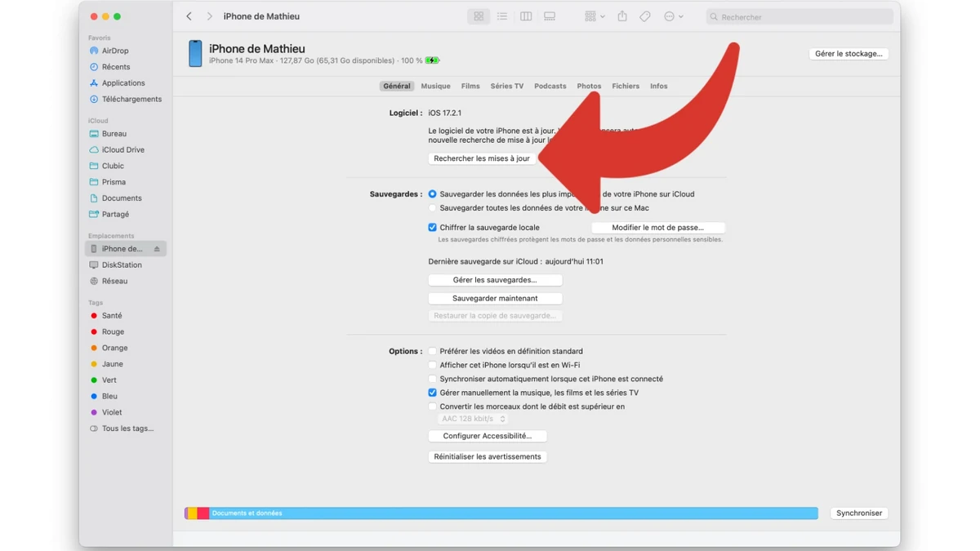This screenshot has height=551, width=980.
Task: Click Gérer les sauvegardes...
Action: tap(495, 280)
